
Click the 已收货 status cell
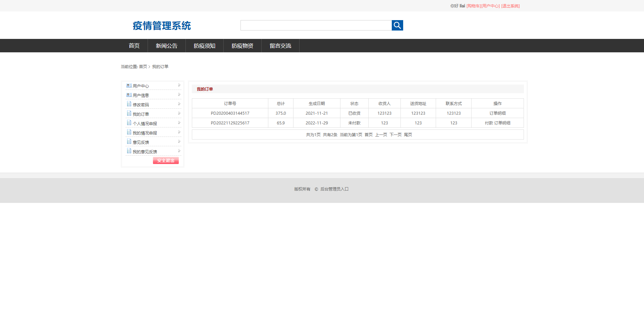[x=354, y=113]
